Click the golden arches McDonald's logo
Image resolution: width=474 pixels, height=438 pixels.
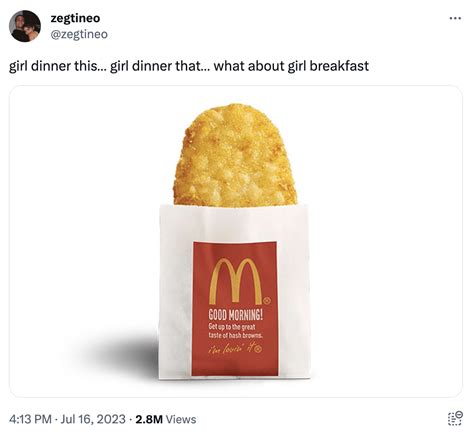coord(235,281)
